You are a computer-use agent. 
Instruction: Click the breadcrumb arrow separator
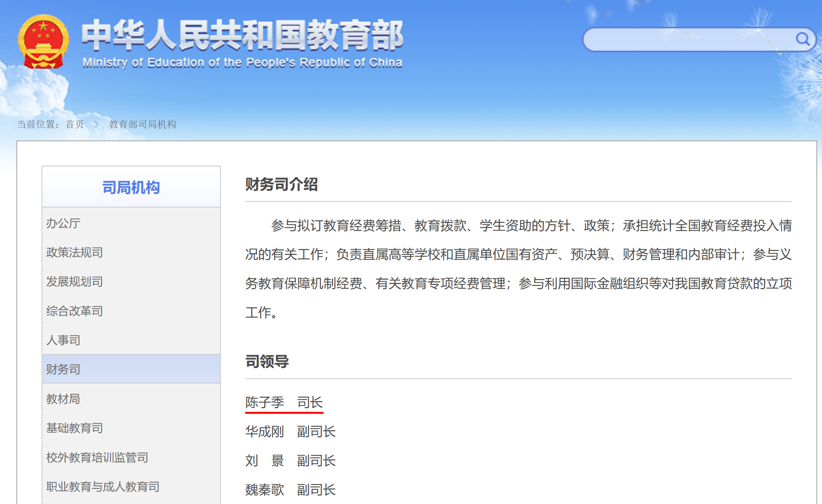coord(96,125)
